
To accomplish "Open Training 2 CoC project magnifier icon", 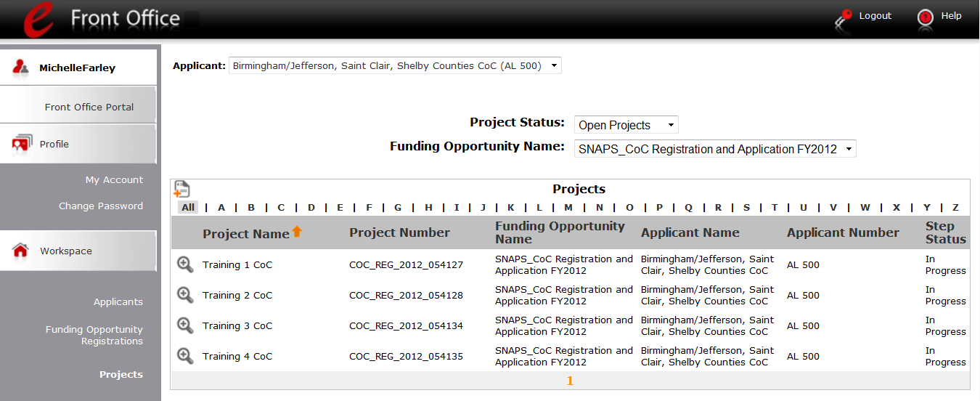I will tap(185, 295).
